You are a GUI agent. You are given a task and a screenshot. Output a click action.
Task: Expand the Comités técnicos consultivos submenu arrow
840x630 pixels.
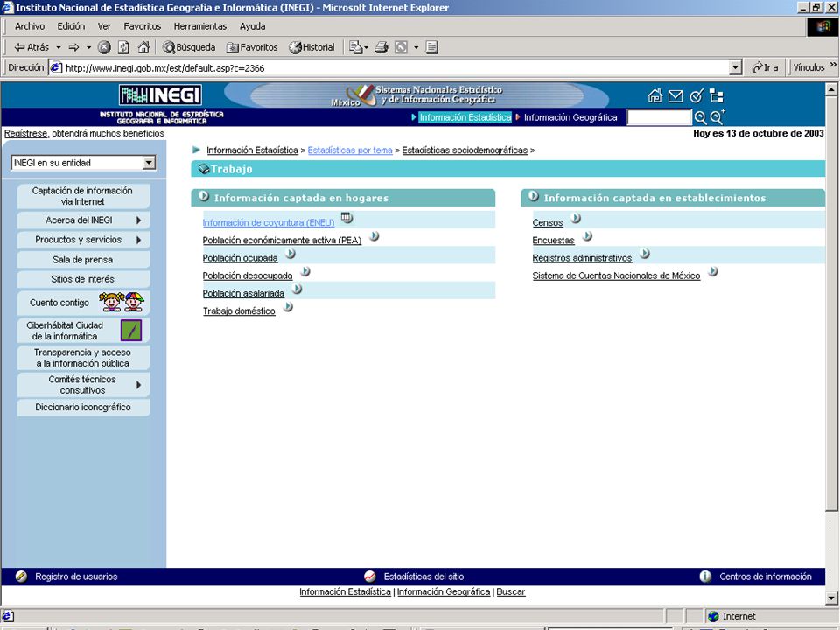click(139, 385)
